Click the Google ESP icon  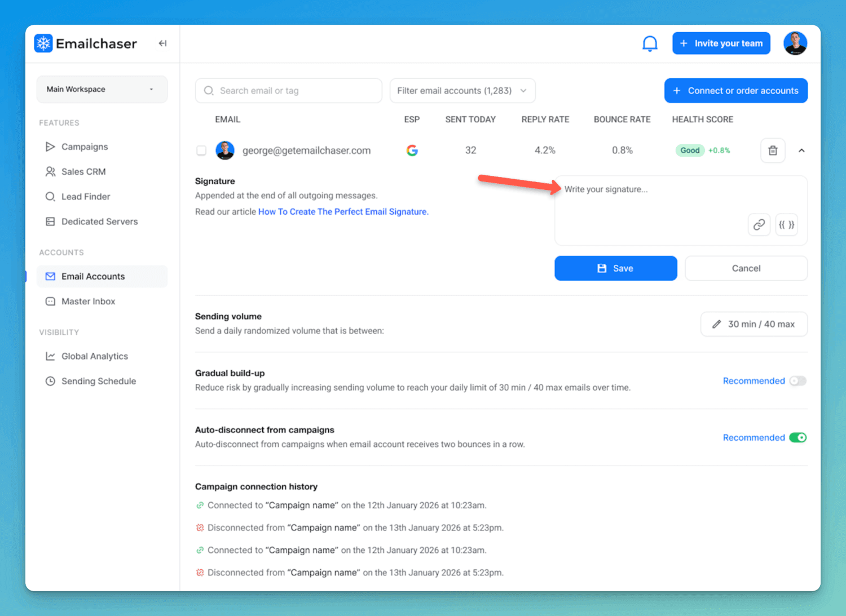click(412, 150)
